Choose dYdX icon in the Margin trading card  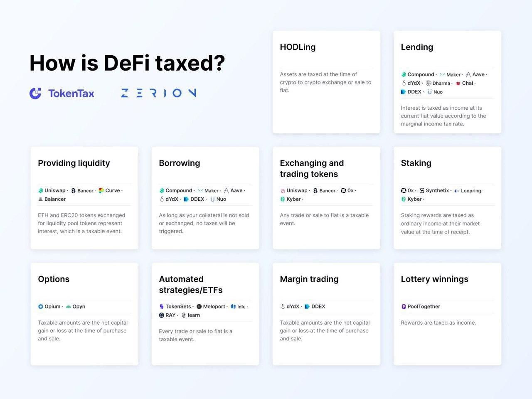(x=283, y=306)
